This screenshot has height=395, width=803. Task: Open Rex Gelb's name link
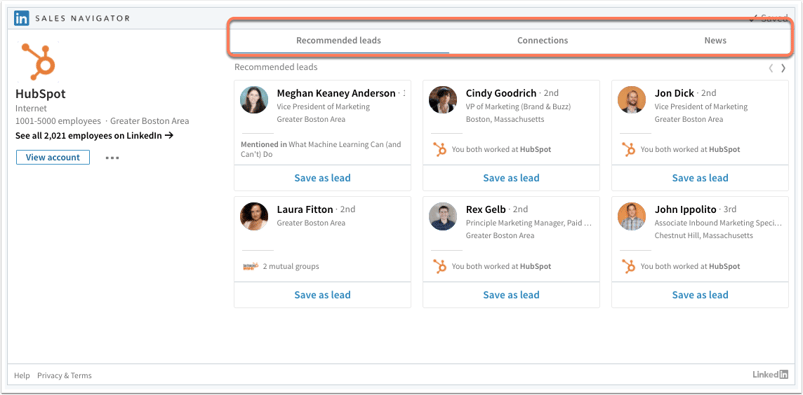click(485, 210)
